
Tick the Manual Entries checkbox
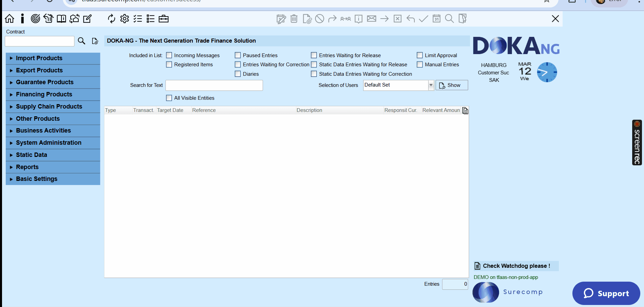pos(420,64)
